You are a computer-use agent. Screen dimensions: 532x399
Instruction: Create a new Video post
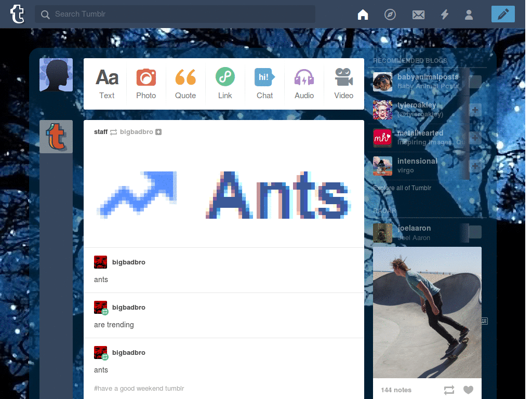pyautogui.click(x=344, y=84)
